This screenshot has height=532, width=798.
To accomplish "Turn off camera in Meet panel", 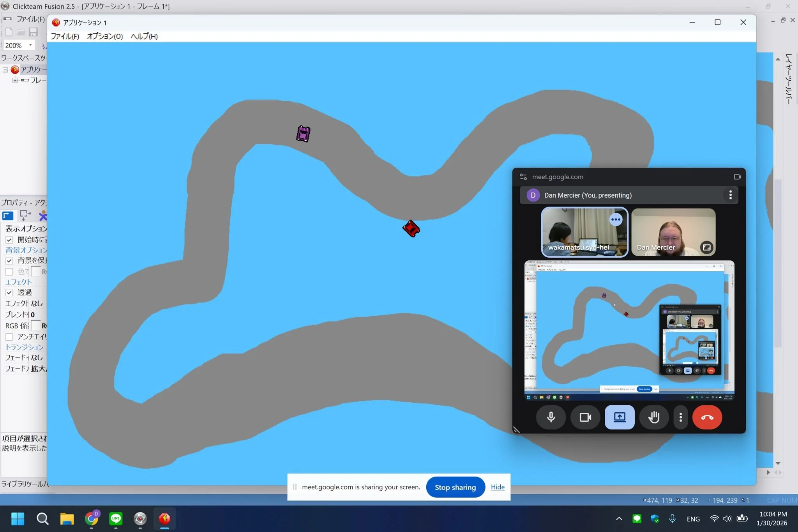I will coord(585,417).
